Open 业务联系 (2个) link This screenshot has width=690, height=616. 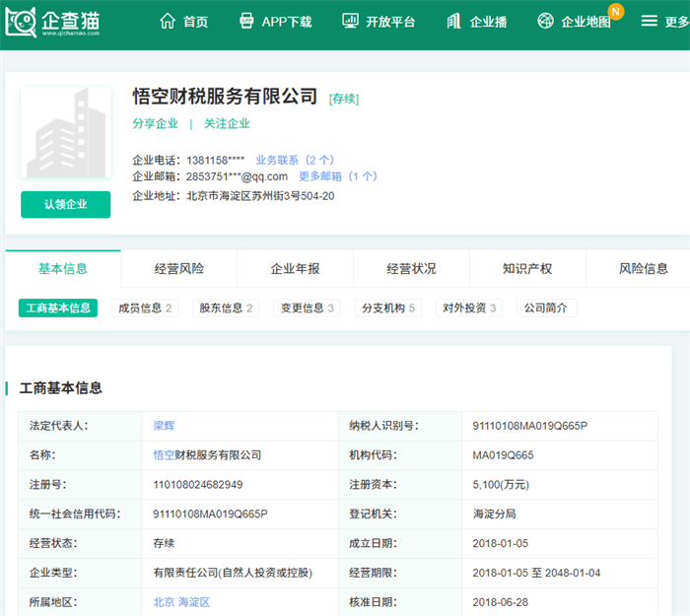pos(295,160)
